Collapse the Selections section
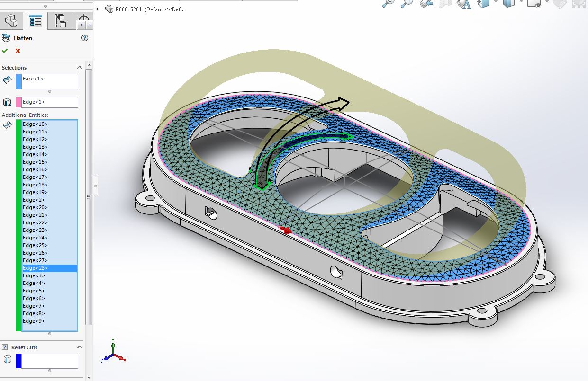The width and height of the screenshot is (588, 381). pyautogui.click(x=80, y=68)
